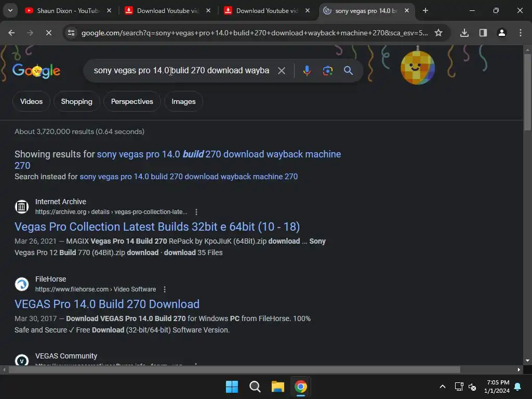Open Chrome downloads panel
This screenshot has height=399, width=532.
pos(464,33)
